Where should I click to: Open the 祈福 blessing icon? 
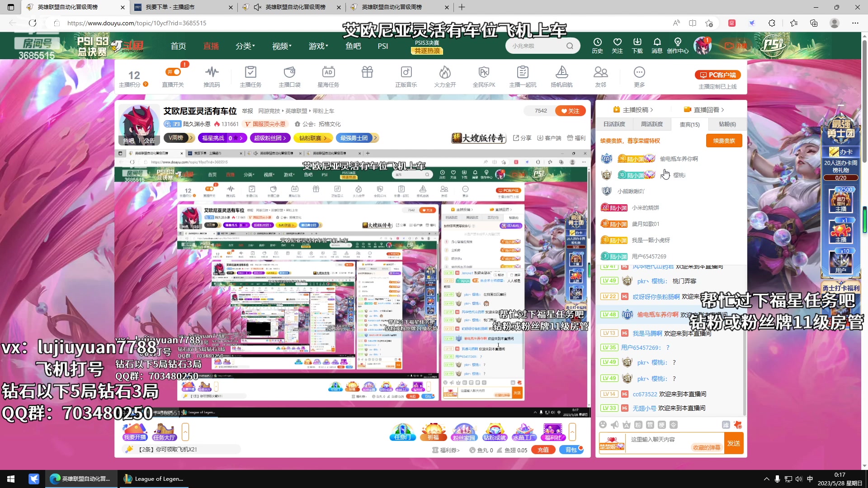433,432
